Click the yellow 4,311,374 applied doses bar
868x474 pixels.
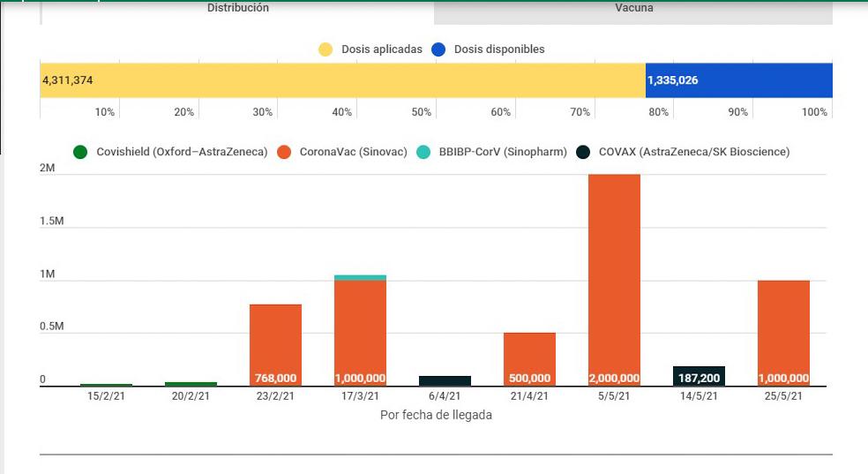pyautogui.click(x=342, y=80)
